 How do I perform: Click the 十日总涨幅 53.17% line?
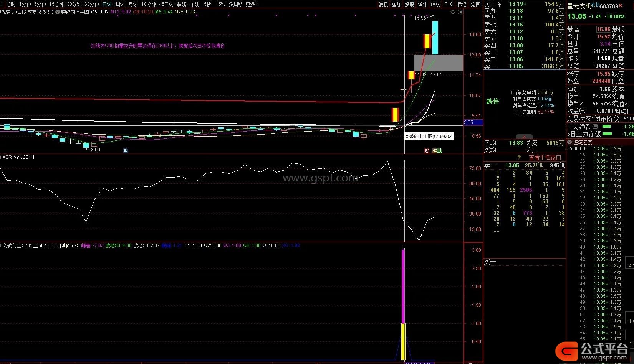(x=533, y=112)
